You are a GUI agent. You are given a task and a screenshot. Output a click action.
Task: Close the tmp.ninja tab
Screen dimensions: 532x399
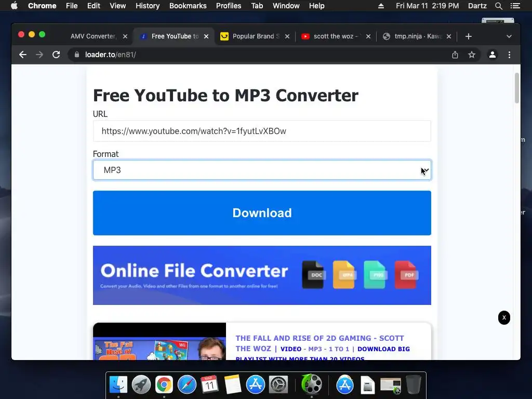point(449,36)
